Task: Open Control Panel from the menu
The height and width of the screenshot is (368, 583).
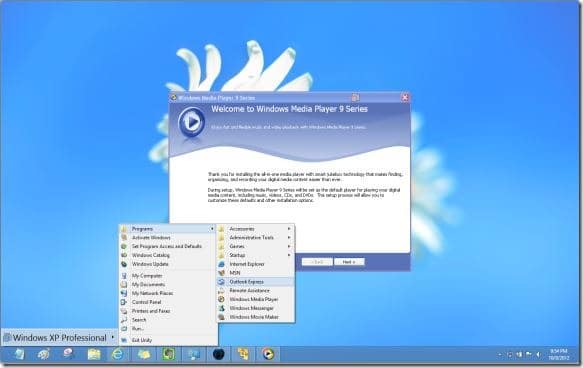Action: pyautogui.click(x=168, y=302)
